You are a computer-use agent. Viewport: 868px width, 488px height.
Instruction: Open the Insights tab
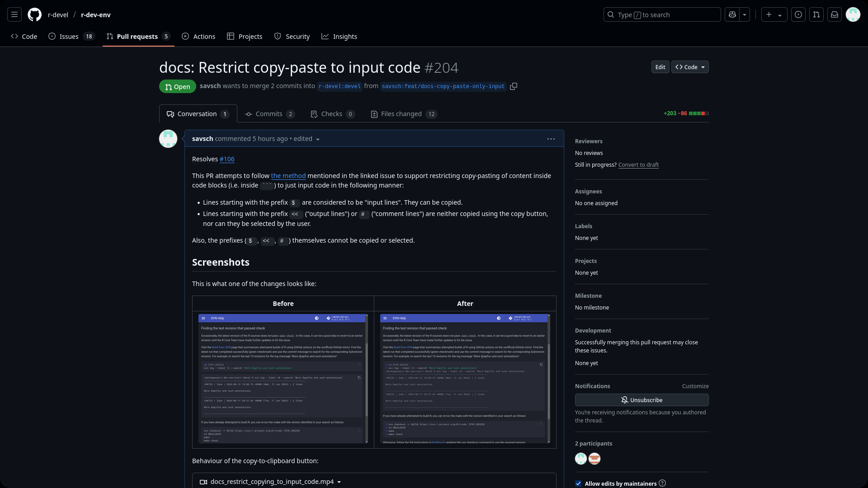339,37
